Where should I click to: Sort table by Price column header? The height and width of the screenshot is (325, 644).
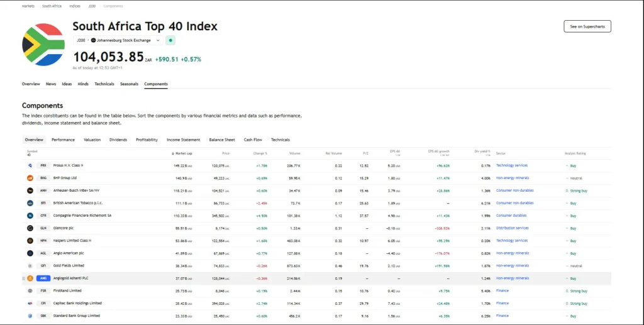tap(226, 153)
